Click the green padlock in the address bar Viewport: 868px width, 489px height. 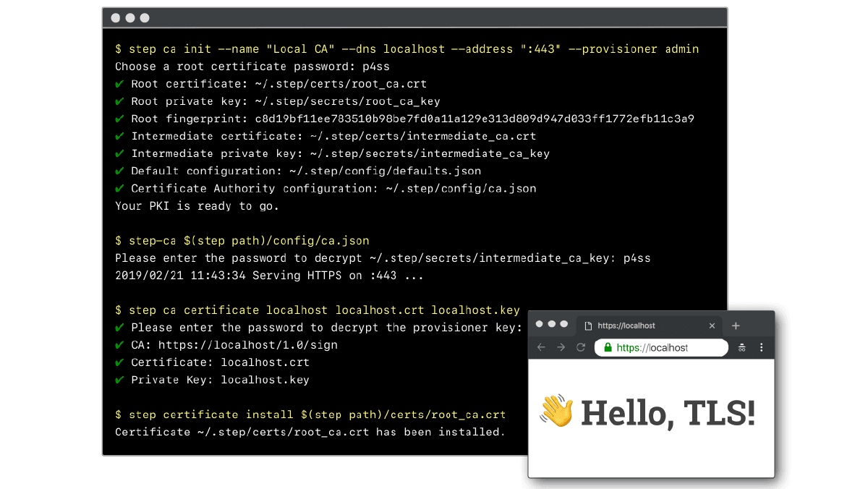click(x=606, y=347)
